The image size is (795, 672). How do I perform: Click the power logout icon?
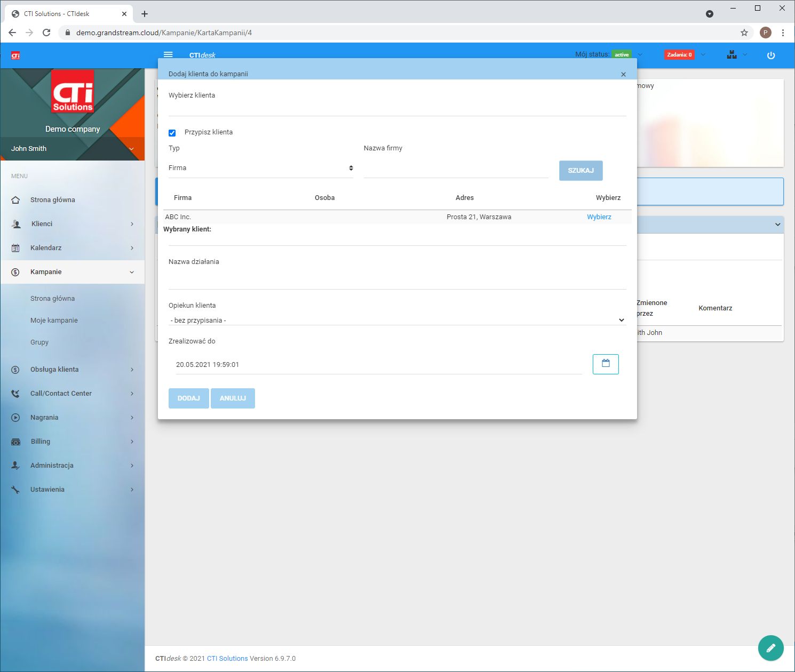[x=770, y=55]
